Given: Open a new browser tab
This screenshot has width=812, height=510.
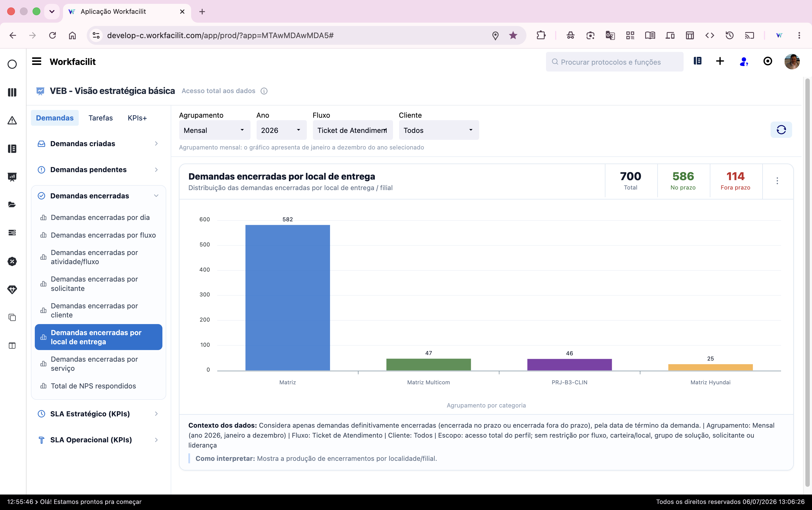Looking at the screenshot, I should point(202,12).
